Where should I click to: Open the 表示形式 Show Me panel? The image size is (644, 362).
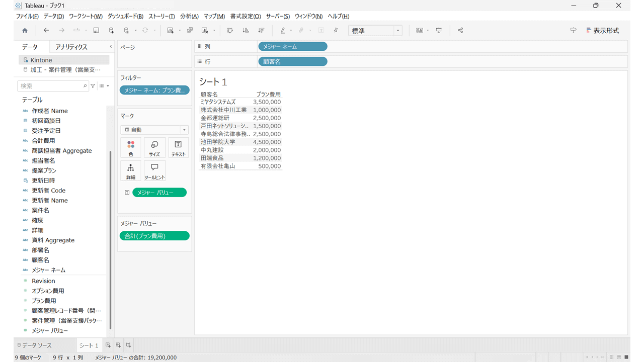point(602,31)
